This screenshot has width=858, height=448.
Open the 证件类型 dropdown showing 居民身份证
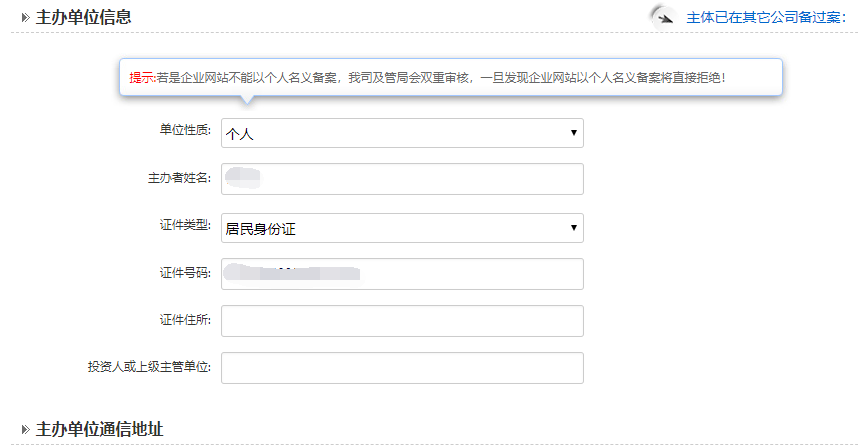pyautogui.click(x=402, y=229)
